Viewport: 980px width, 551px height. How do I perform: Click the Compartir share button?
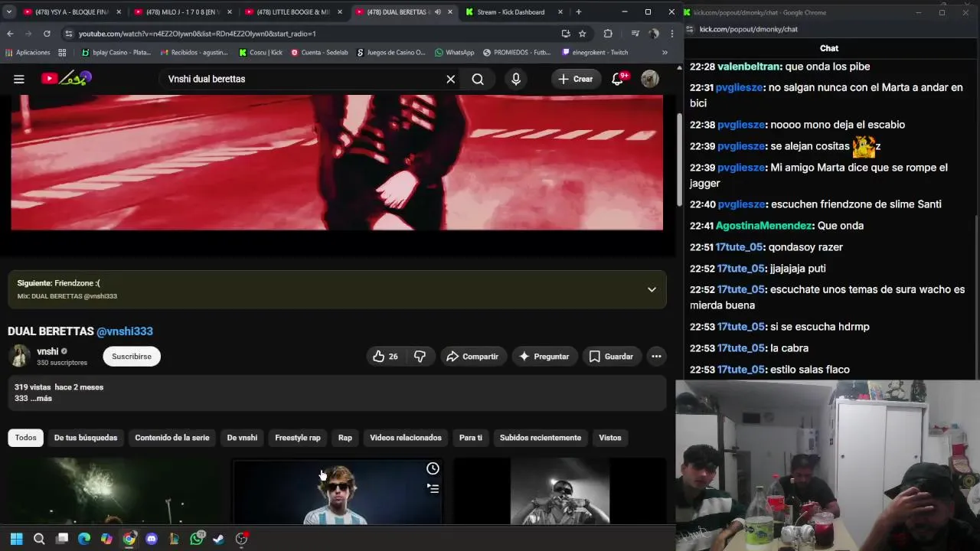[x=472, y=357]
